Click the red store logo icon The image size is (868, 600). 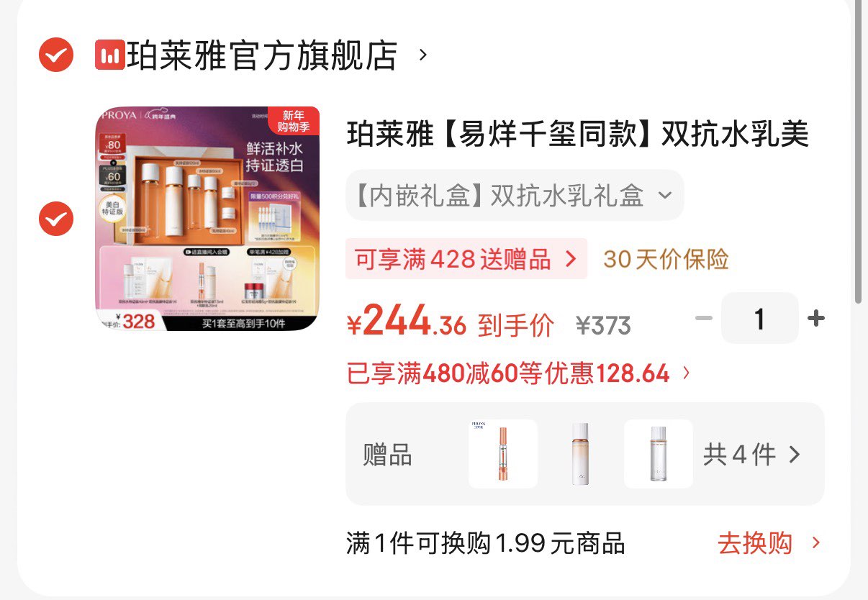click(x=110, y=55)
